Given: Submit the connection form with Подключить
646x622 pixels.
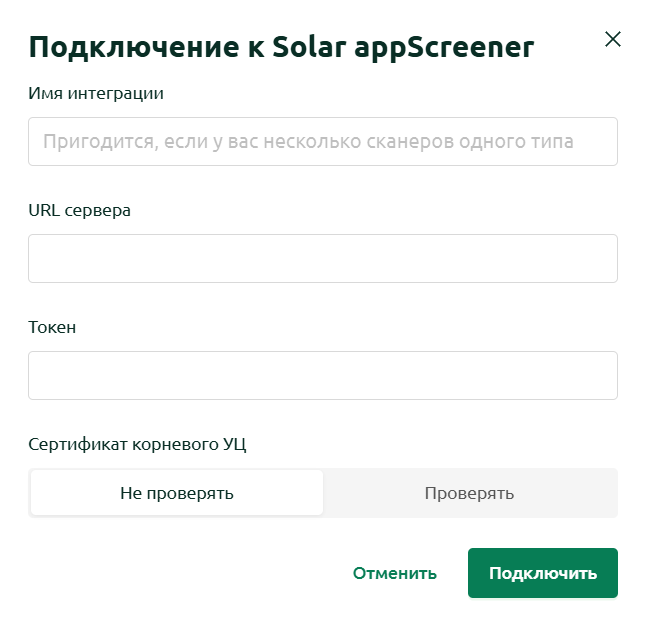Looking at the screenshot, I should pyautogui.click(x=543, y=573).
